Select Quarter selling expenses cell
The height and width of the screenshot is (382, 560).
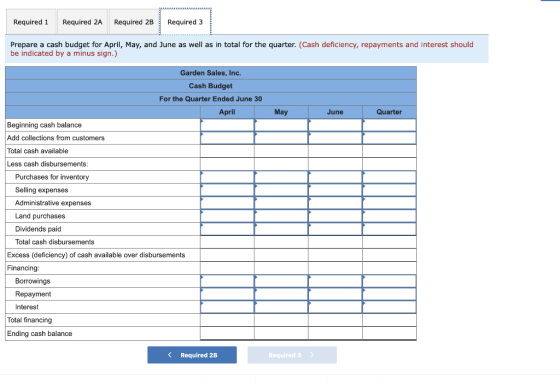tap(389, 190)
